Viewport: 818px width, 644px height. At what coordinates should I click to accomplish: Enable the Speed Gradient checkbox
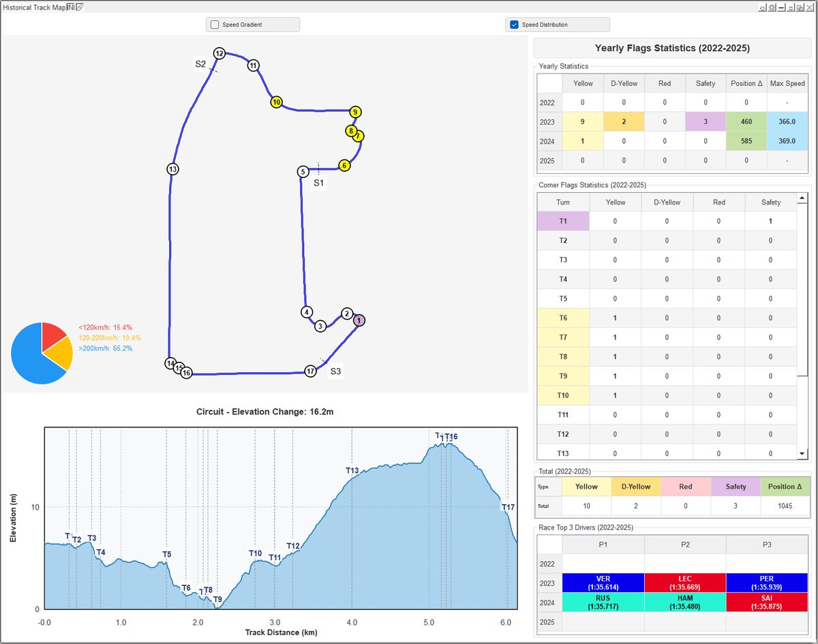click(215, 25)
